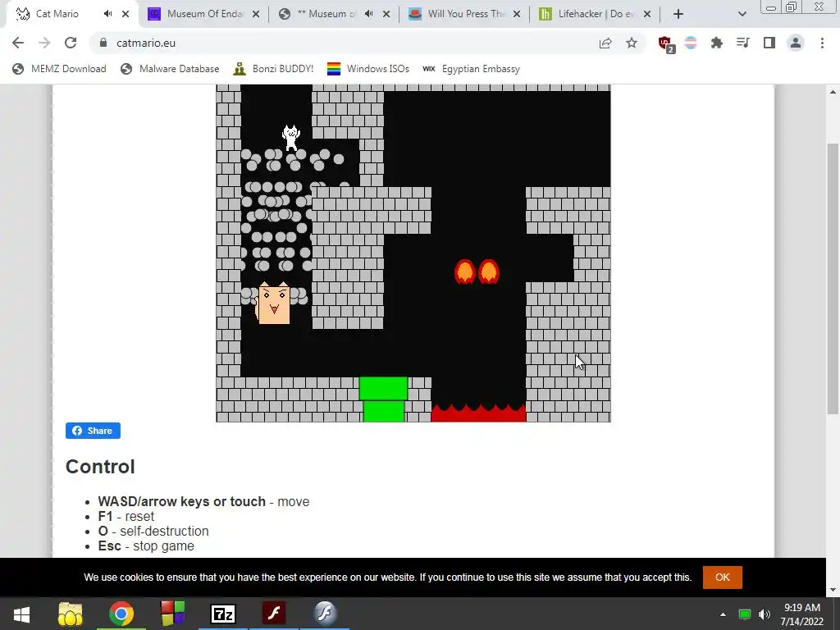
Task: Accept cookies with the OK button
Action: tap(722, 577)
